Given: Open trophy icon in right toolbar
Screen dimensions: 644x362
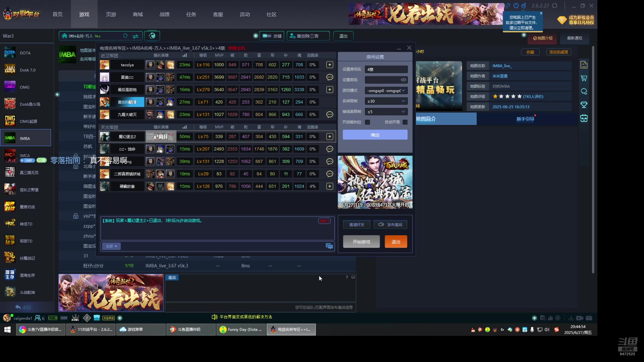Looking at the screenshot, I should 584,105.
